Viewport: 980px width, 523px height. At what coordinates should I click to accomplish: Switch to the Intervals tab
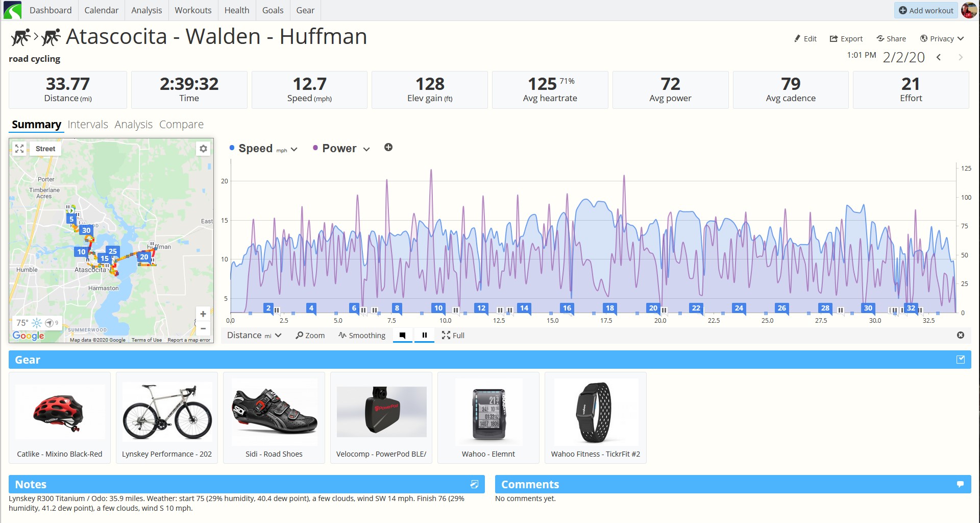(x=88, y=125)
